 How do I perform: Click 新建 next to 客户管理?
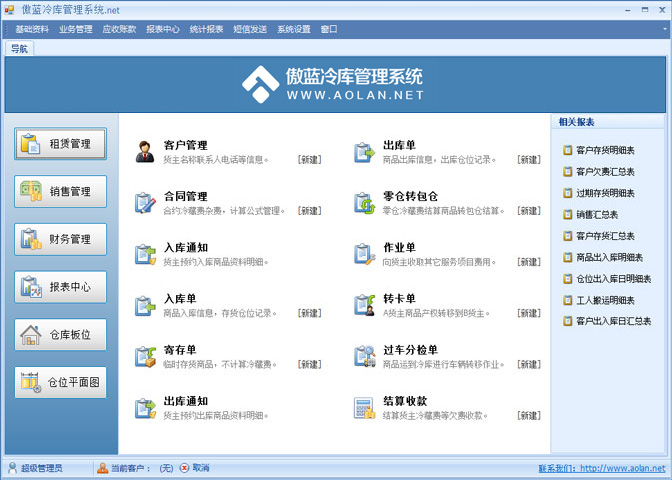(x=309, y=160)
